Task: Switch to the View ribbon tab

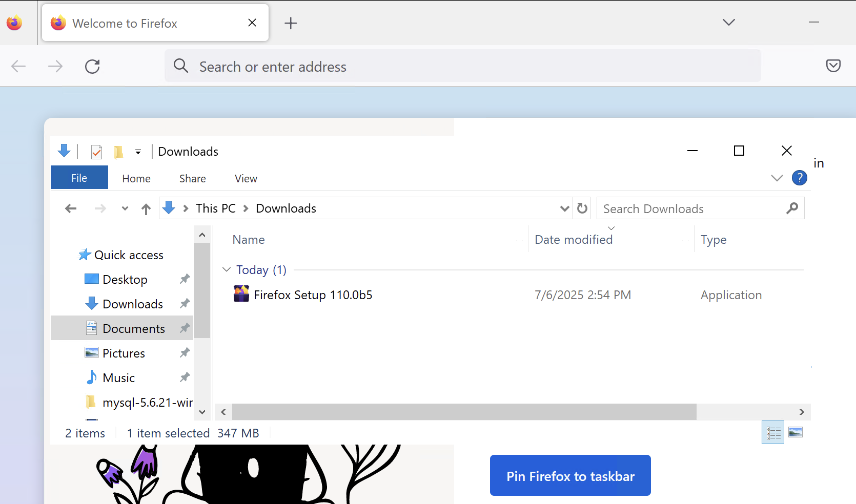Action: click(x=246, y=178)
